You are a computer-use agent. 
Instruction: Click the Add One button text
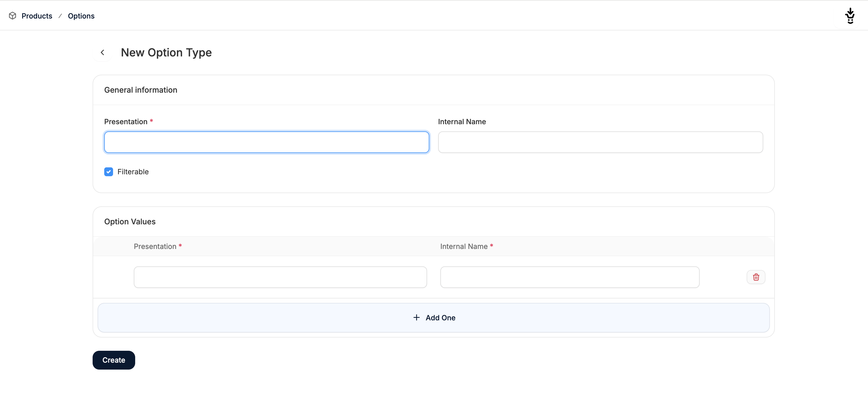[x=440, y=318]
